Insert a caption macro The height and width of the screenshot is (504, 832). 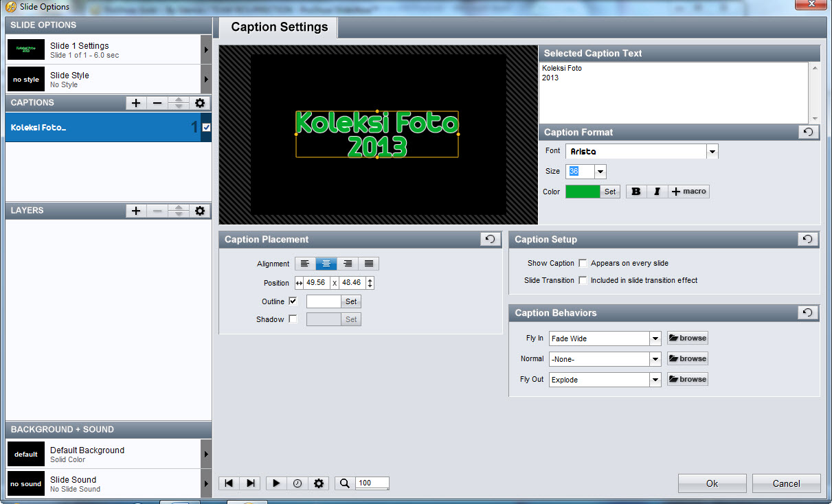(x=688, y=192)
